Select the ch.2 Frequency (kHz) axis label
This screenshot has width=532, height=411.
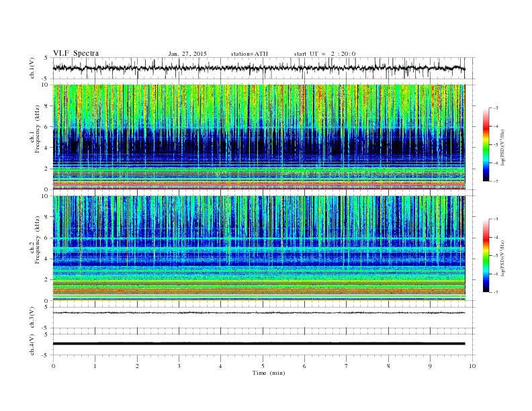pyautogui.click(x=35, y=239)
